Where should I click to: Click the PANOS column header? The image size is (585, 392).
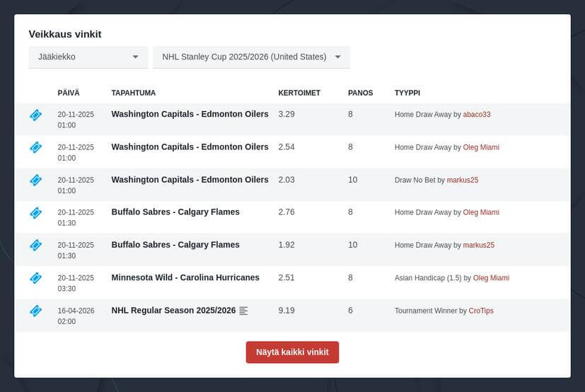tap(360, 93)
